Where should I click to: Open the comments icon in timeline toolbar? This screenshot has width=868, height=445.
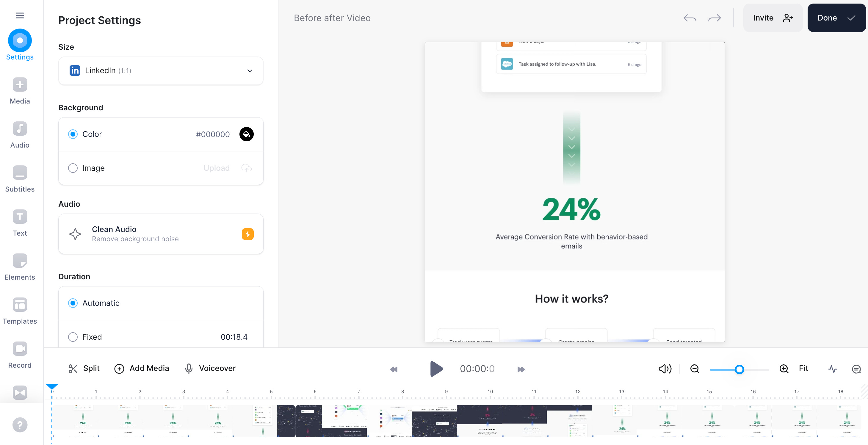coord(856,369)
